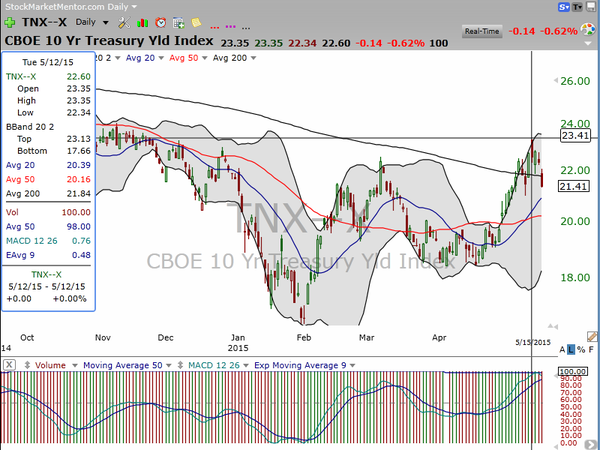Click the Vol 100.00 row in the data box

tap(48, 212)
